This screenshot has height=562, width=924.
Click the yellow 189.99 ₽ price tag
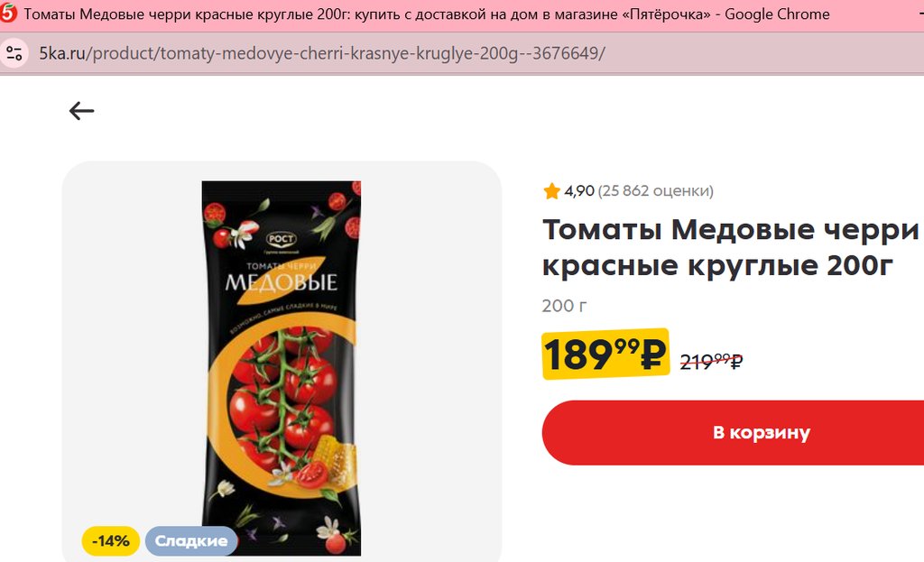point(605,354)
